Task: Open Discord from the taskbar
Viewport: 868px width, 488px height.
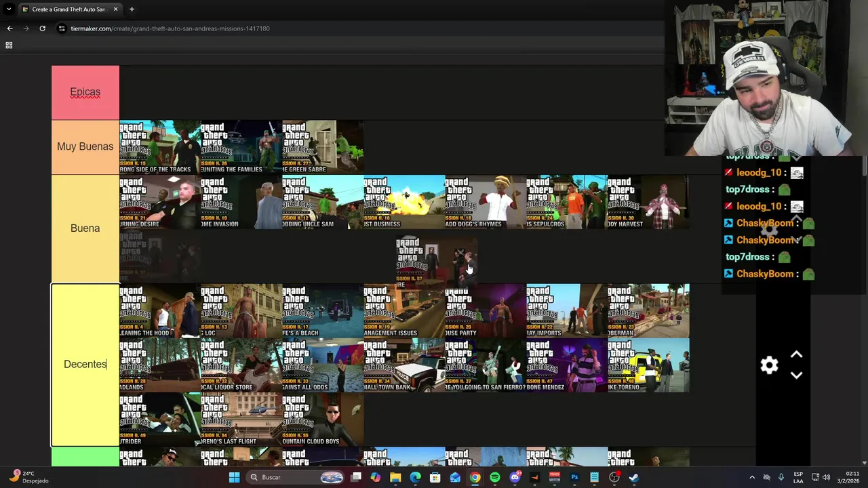Action: 515,477
